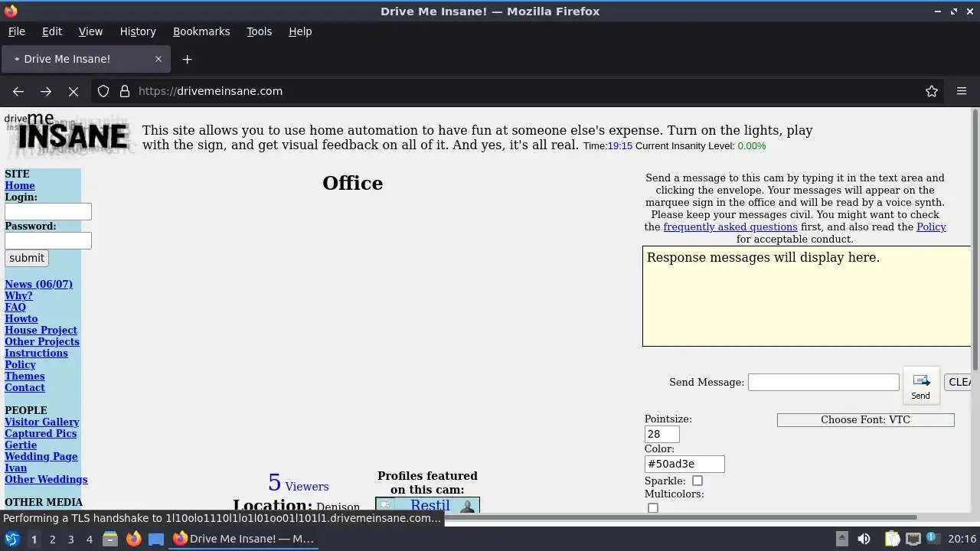Close the Drive Me Insane tab

click(158, 59)
